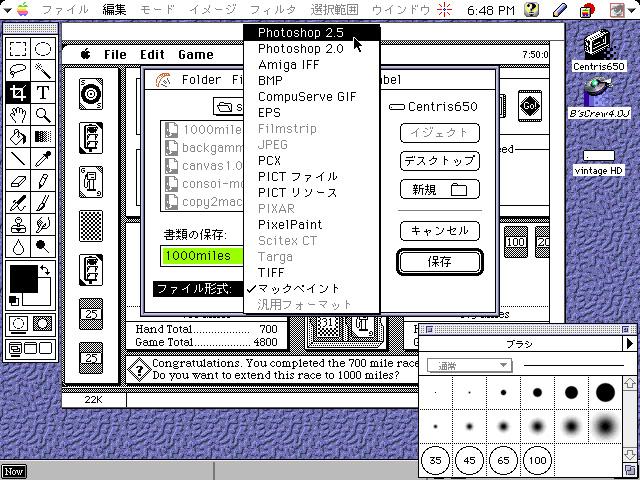Select the Rectangular Marquee tool

click(x=18, y=49)
